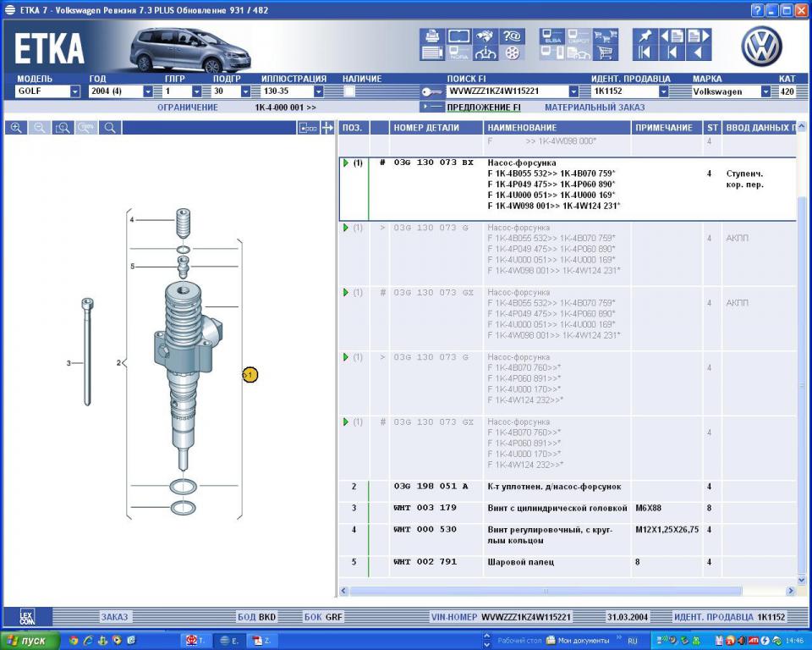Click the help question mark in title bar
The width and height of the screenshot is (812, 650).
point(757,10)
